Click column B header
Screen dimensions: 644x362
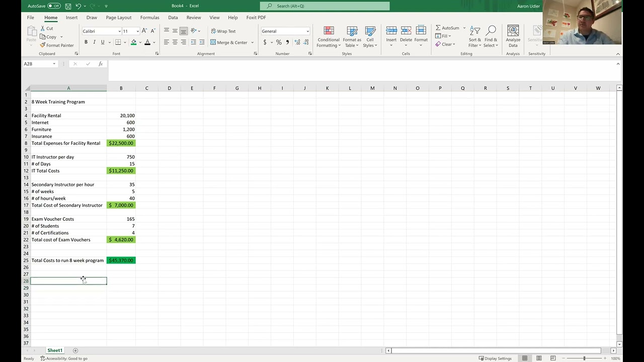121,88
